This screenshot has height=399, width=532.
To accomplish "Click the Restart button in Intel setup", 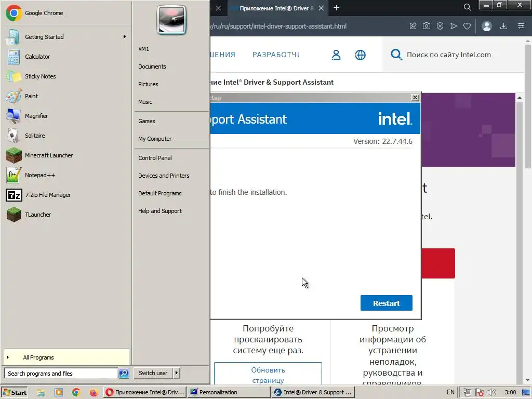I will point(387,303).
